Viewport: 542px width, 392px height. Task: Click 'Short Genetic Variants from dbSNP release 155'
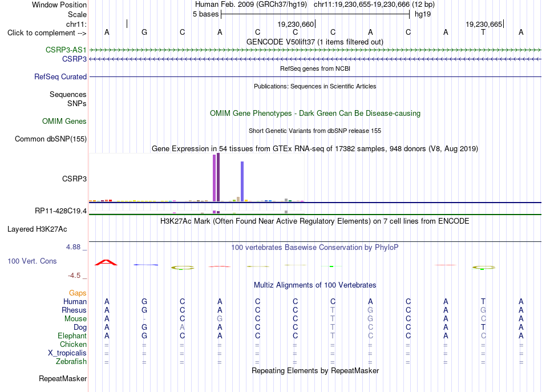coord(315,131)
